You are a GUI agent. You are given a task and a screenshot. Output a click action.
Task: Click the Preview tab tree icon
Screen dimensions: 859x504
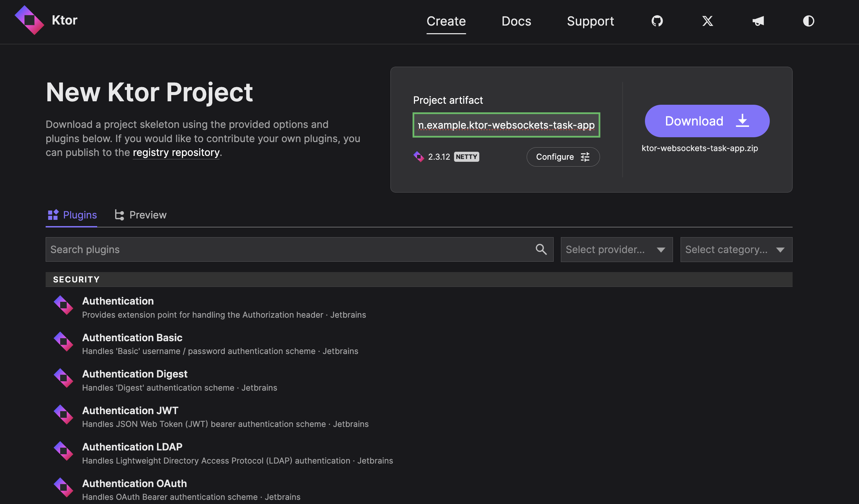[119, 215]
